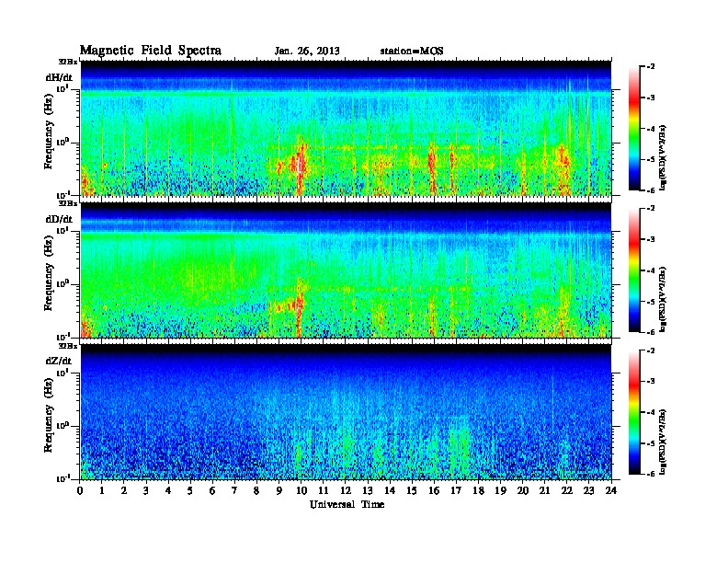Click hour tick label "16" on time axis
This screenshot has height=563, width=728.
(434, 491)
